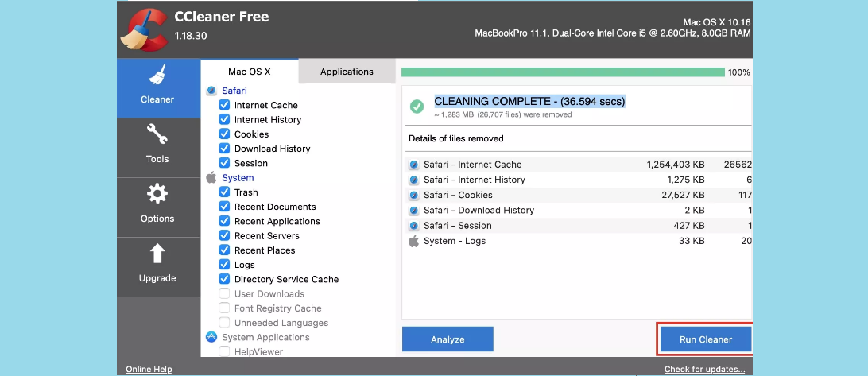Viewport: 868px width, 376px height.
Task: Click Safari icon beside Download History result
Action: pos(413,211)
